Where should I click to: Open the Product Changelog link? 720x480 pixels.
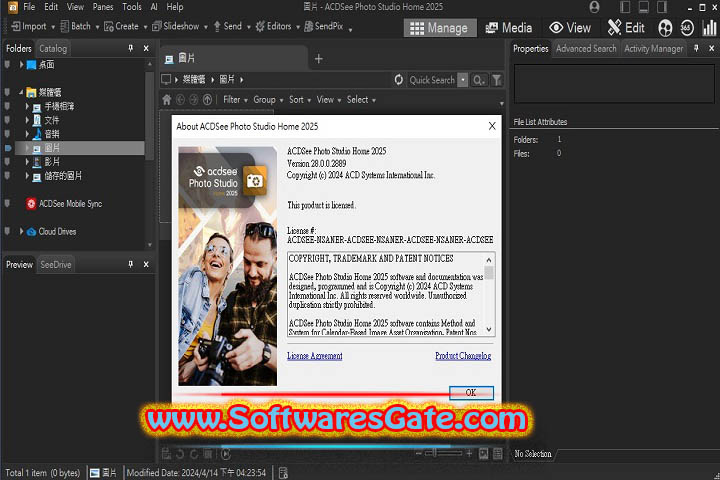coord(463,356)
